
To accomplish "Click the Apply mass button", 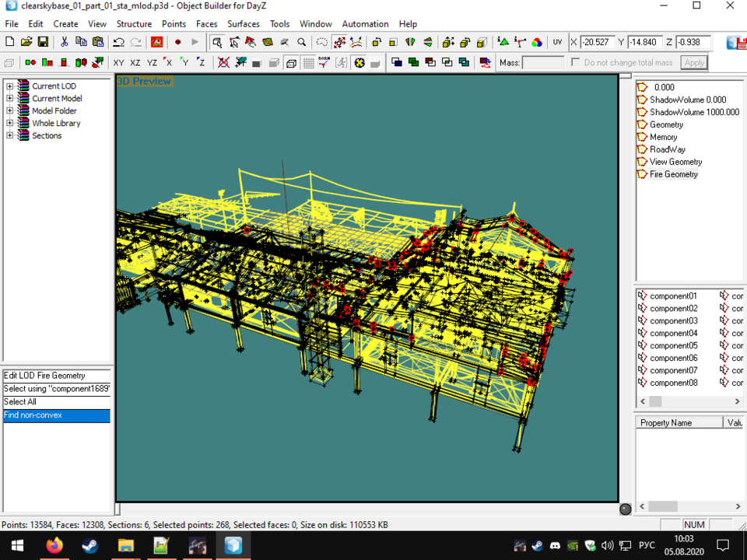I will pyautogui.click(x=694, y=62).
